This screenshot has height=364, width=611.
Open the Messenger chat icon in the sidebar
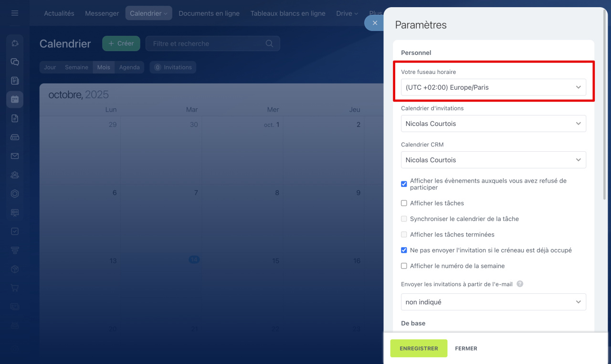15,62
